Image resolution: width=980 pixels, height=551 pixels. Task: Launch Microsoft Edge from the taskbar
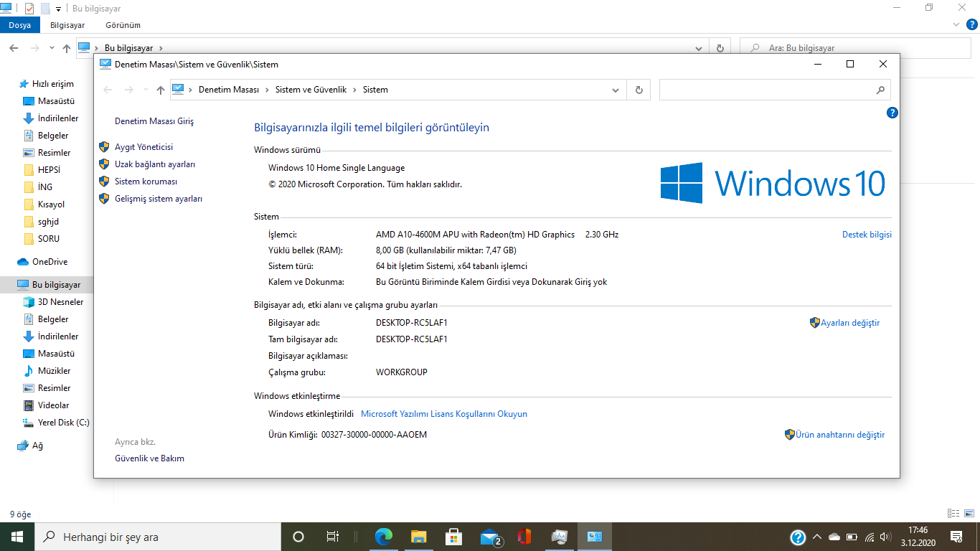point(384,537)
